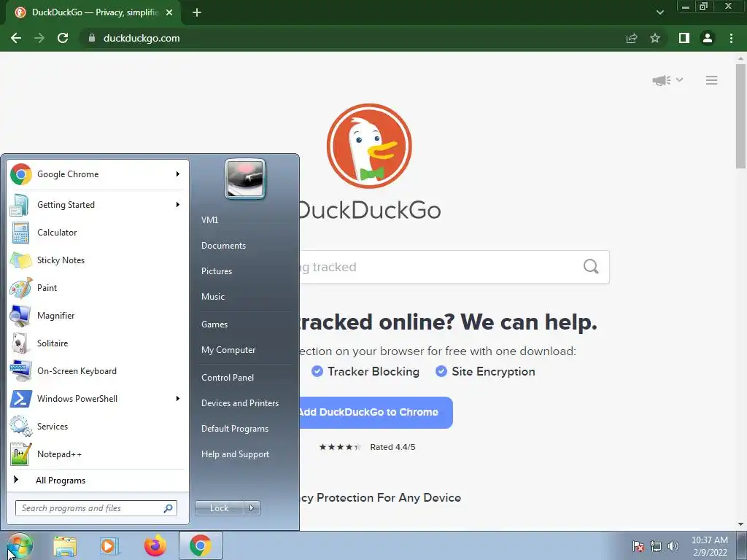Open My Computer
The image size is (747, 560).
click(x=228, y=350)
